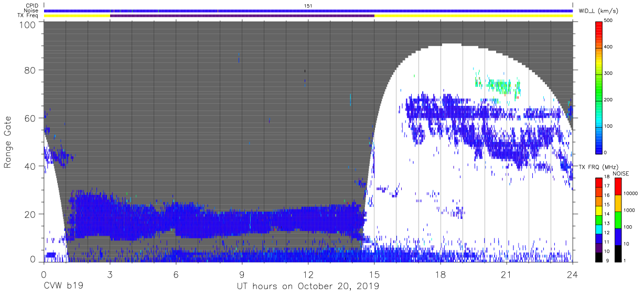The width and height of the screenshot is (644, 297).
Task: Click the NOISE legend title
Action: (621, 173)
